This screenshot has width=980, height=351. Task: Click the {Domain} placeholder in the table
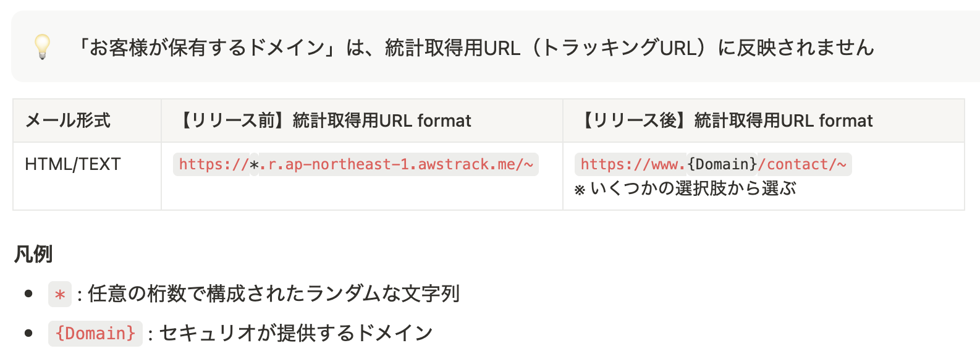722,164
